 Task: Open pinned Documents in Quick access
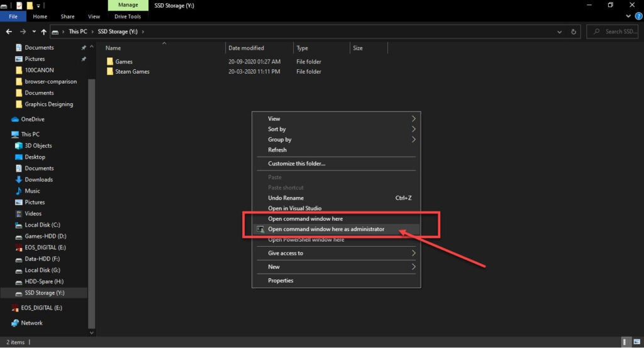pyautogui.click(x=39, y=48)
